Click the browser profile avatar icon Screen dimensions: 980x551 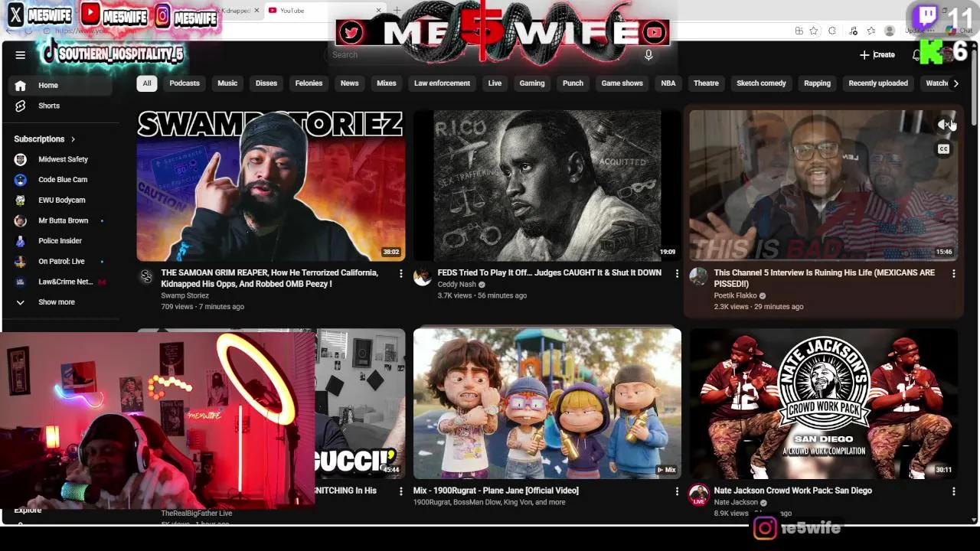click(x=890, y=31)
